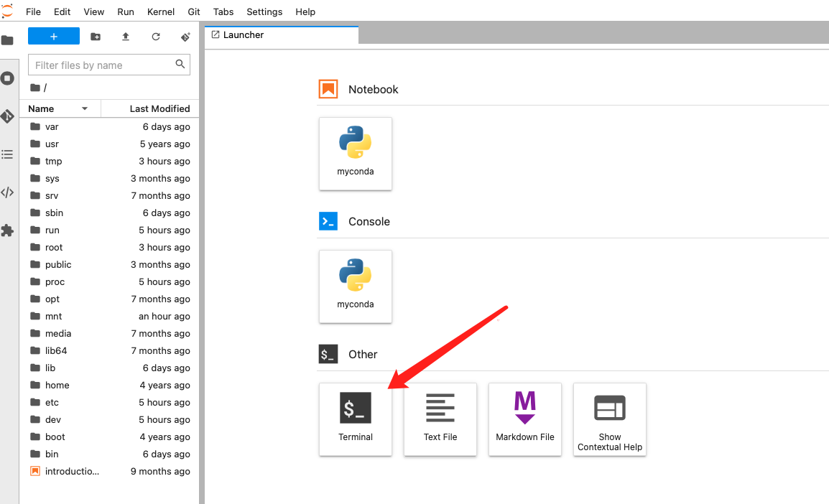Select the bin folder
The width and height of the screenshot is (829, 504).
click(x=109, y=454)
